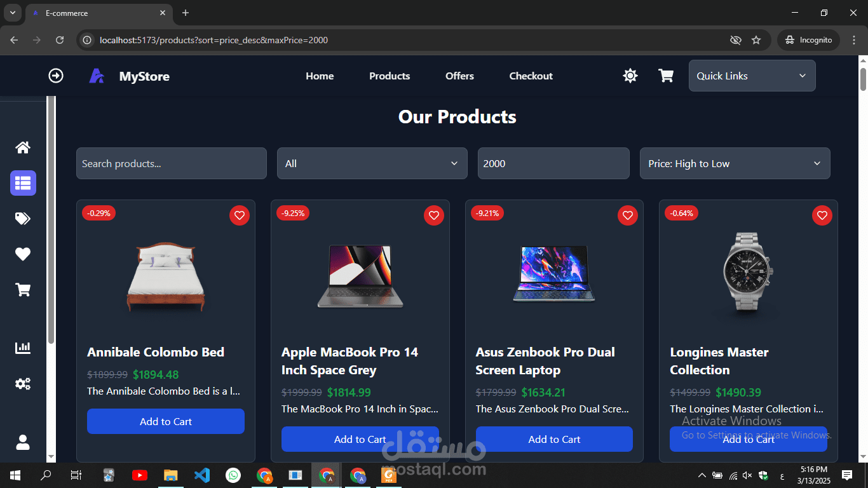Click the Apple MacBook Pro image

click(360, 276)
